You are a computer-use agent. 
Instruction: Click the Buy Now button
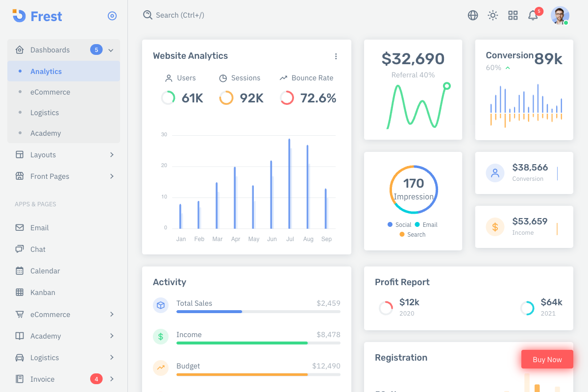(547, 359)
